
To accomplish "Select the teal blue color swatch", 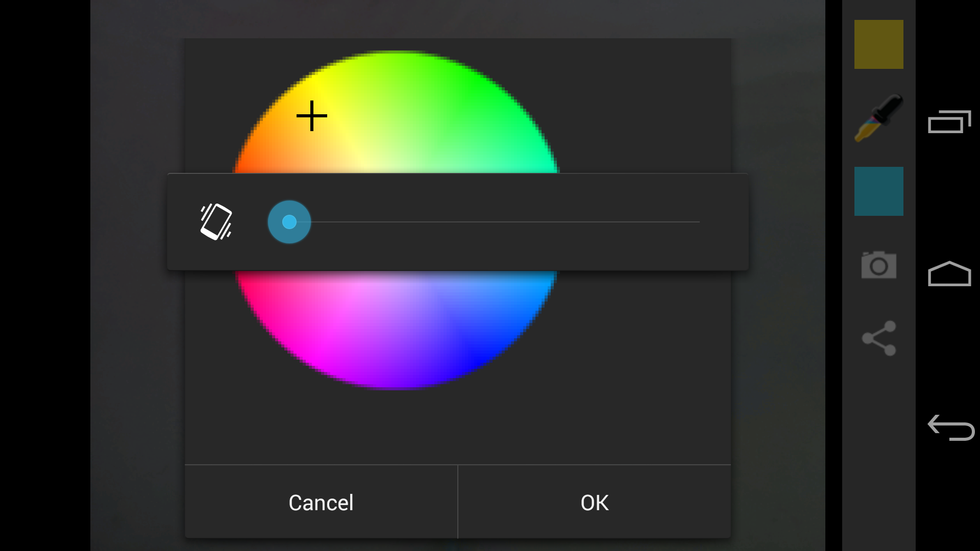I will (x=878, y=191).
